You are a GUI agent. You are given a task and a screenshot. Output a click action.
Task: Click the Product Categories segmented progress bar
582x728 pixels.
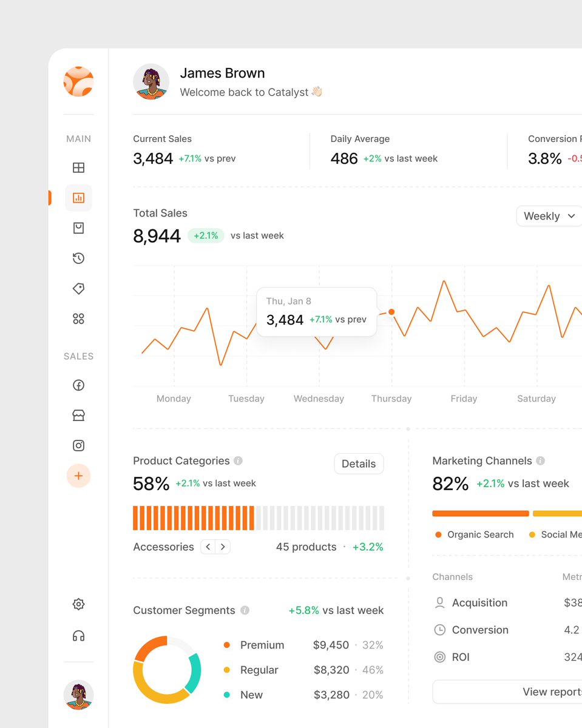(x=259, y=518)
